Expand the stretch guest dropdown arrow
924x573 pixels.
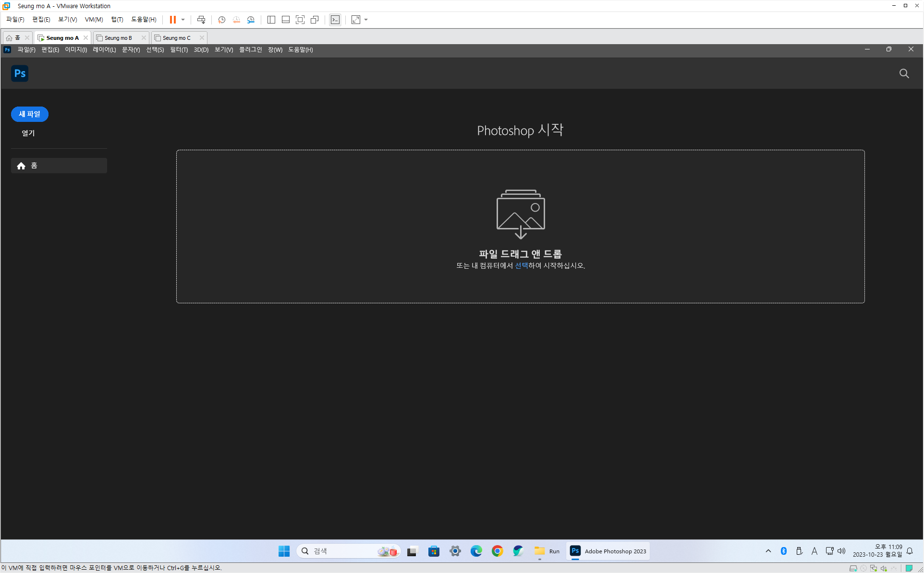[366, 20]
